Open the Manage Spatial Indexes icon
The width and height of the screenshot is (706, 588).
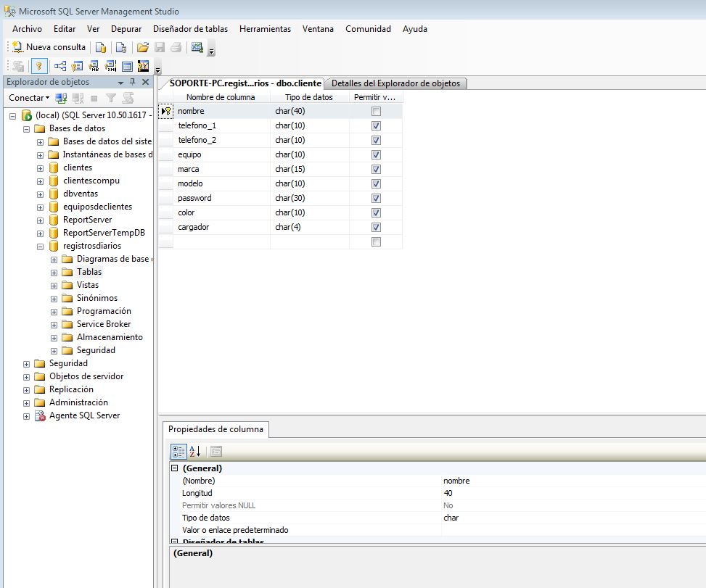point(143,66)
